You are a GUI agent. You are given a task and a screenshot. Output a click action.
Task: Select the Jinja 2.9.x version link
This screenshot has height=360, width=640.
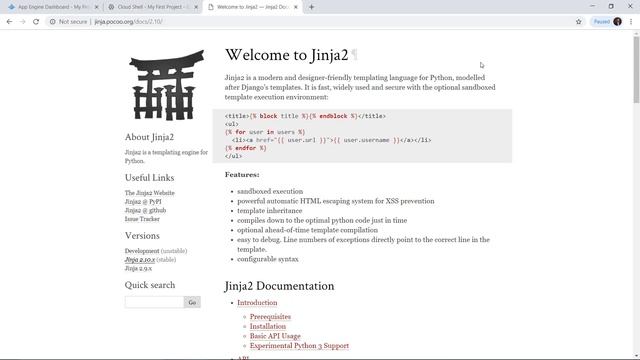[138, 268]
